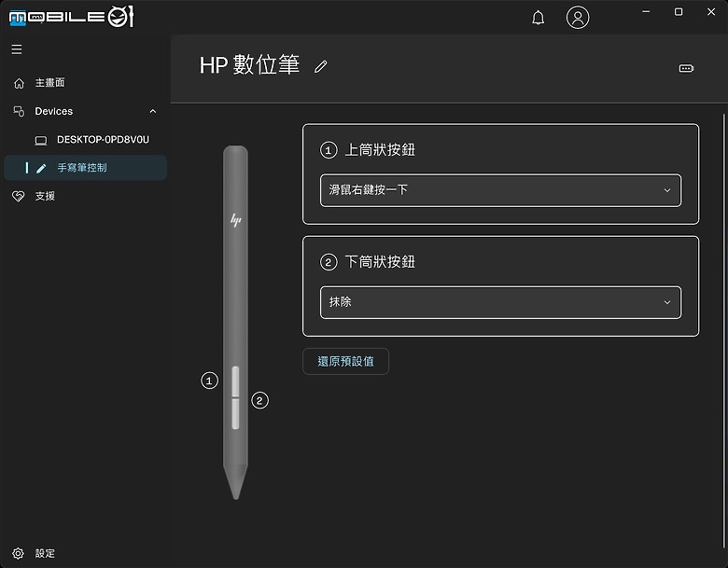Open the 下筒狀按鈕 action dropdown
This screenshot has height=568, width=728.
[500, 302]
